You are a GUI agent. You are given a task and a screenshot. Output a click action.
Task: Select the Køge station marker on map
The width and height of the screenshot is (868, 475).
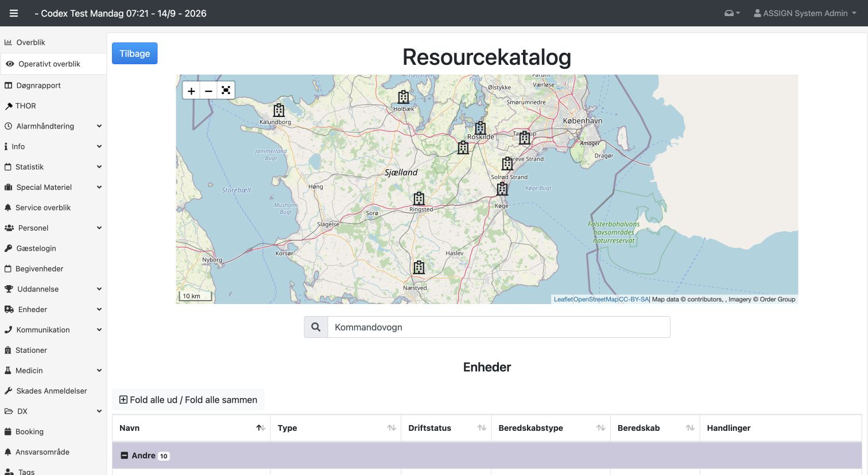[502, 189]
